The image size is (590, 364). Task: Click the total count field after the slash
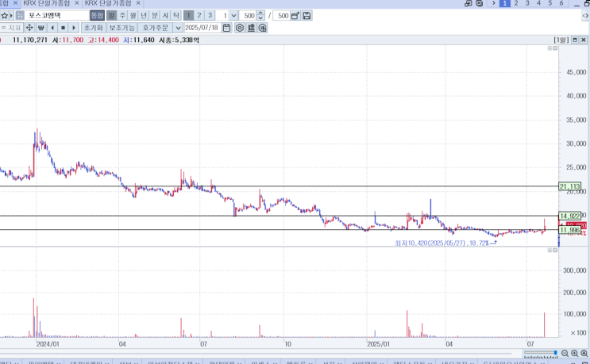[x=281, y=15]
